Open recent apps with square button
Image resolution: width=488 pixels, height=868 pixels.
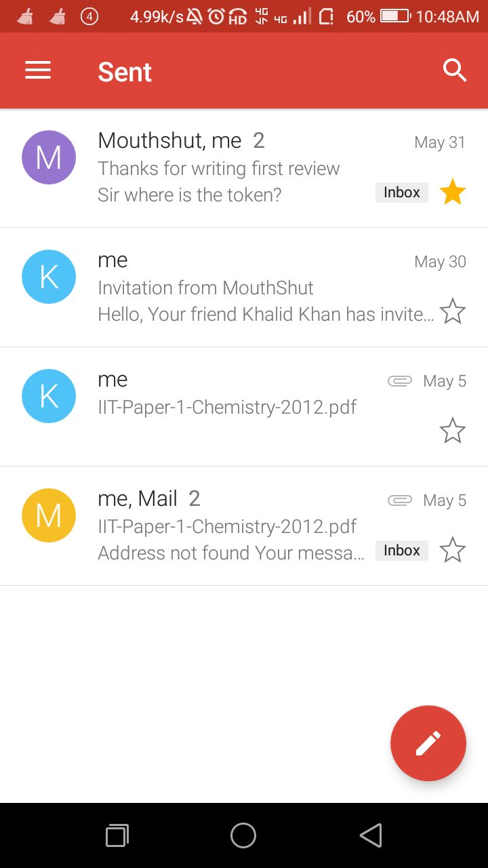click(x=117, y=835)
